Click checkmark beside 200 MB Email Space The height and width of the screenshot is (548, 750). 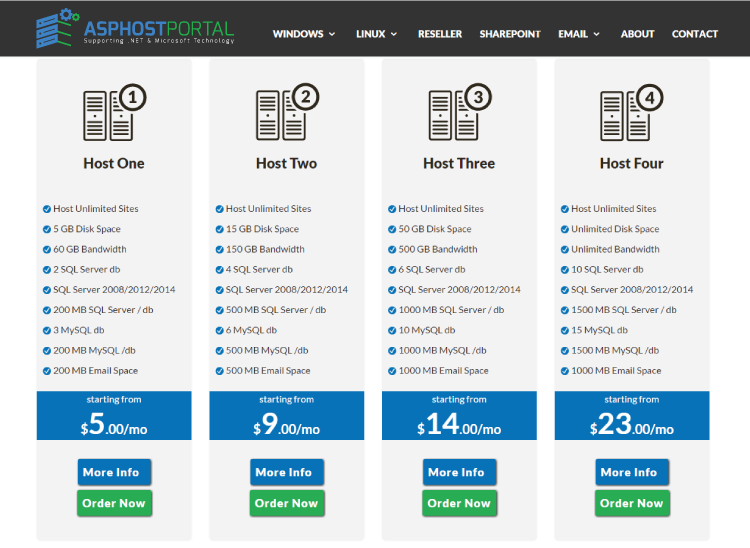(47, 371)
